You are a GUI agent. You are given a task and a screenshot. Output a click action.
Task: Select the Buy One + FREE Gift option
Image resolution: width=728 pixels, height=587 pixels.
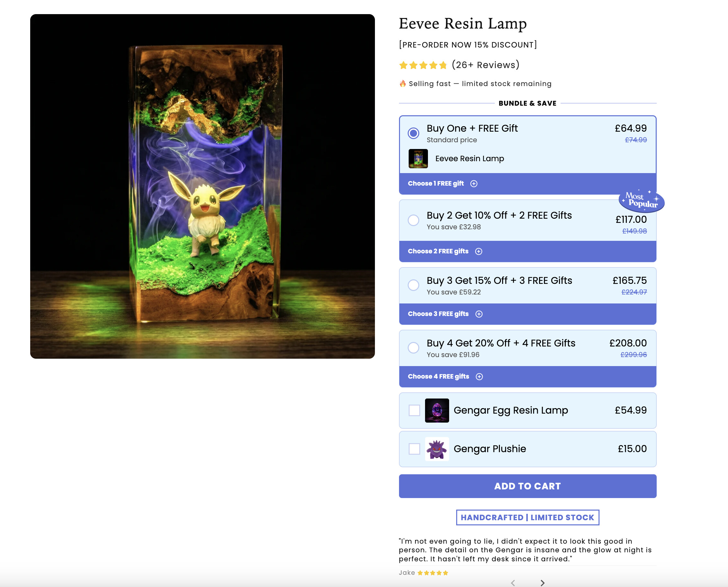coord(413,133)
